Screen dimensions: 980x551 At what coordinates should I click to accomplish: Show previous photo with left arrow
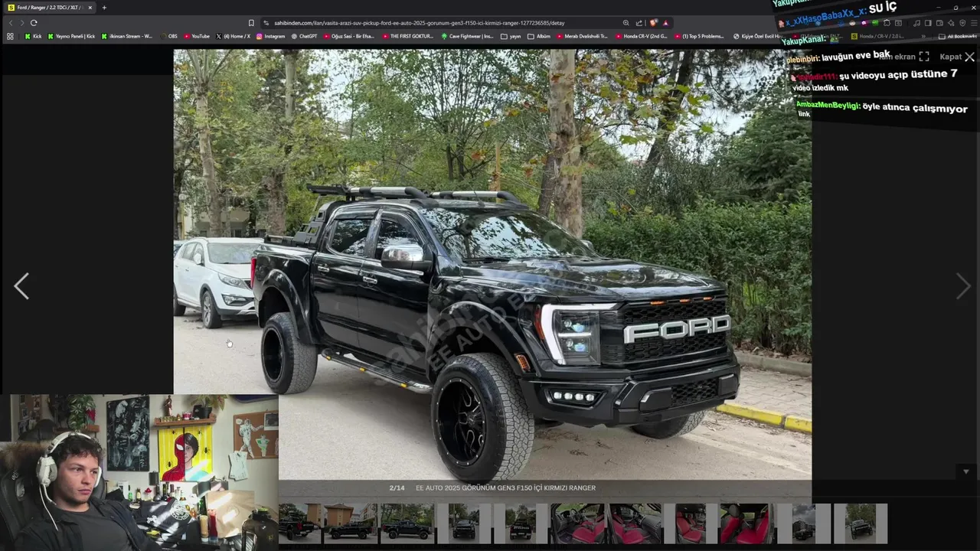tap(21, 286)
